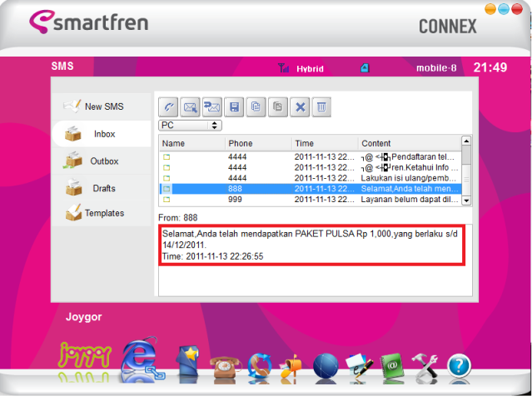
Task: Open the pen and paper notes dock icon
Action: (x=359, y=366)
